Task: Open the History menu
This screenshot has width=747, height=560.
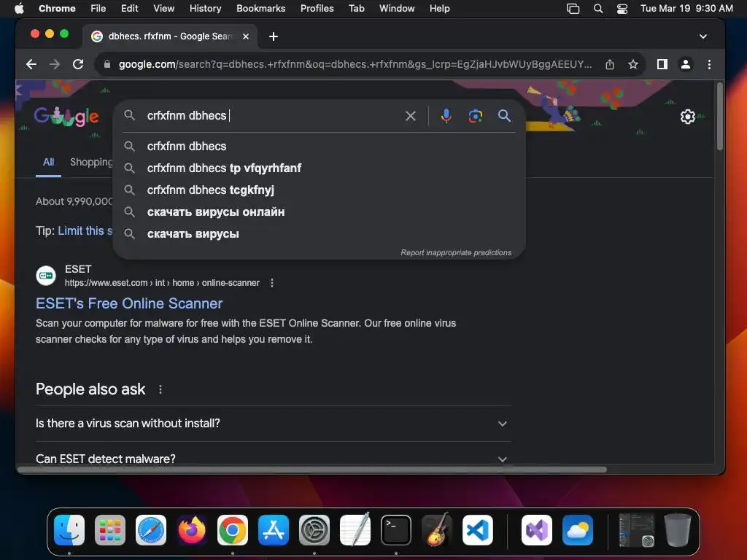Action: 205,9
